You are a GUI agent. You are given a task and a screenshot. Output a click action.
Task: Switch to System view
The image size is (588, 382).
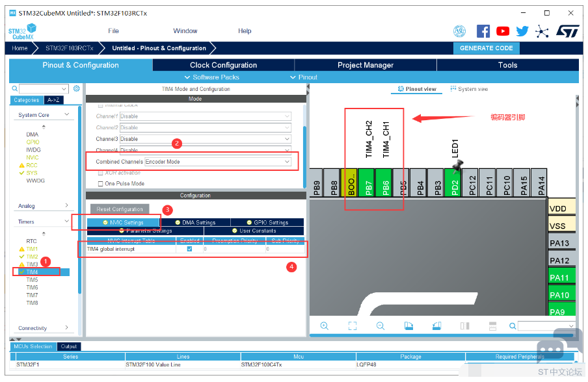pyautogui.click(x=469, y=89)
